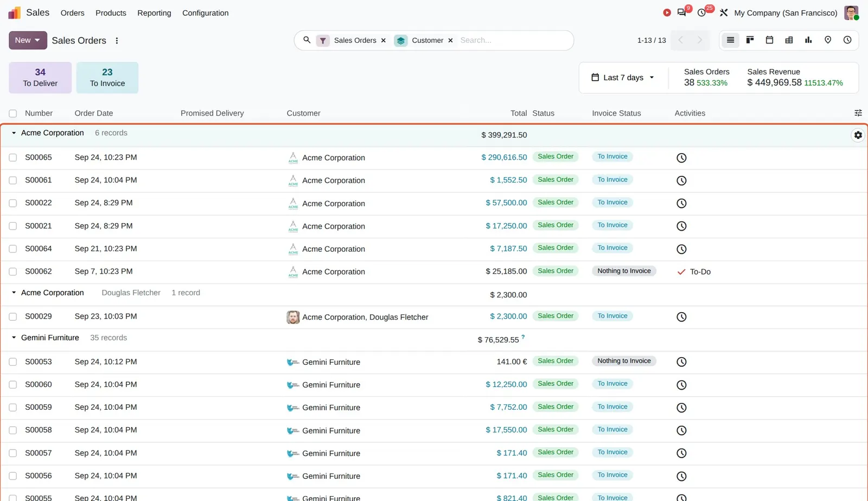Switch to list view

click(x=730, y=40)
